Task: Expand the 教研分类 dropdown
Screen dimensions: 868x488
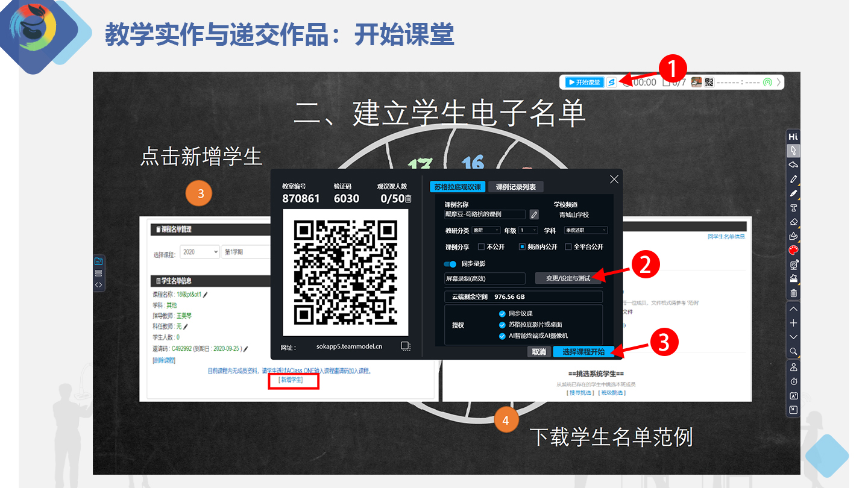Action: point(486,230)
